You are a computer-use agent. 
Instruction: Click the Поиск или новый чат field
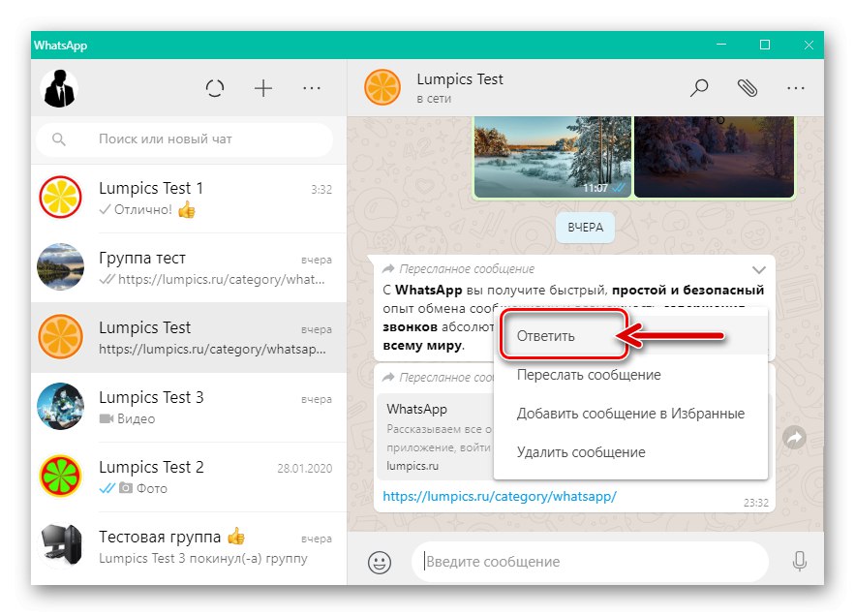coord(184,139)
